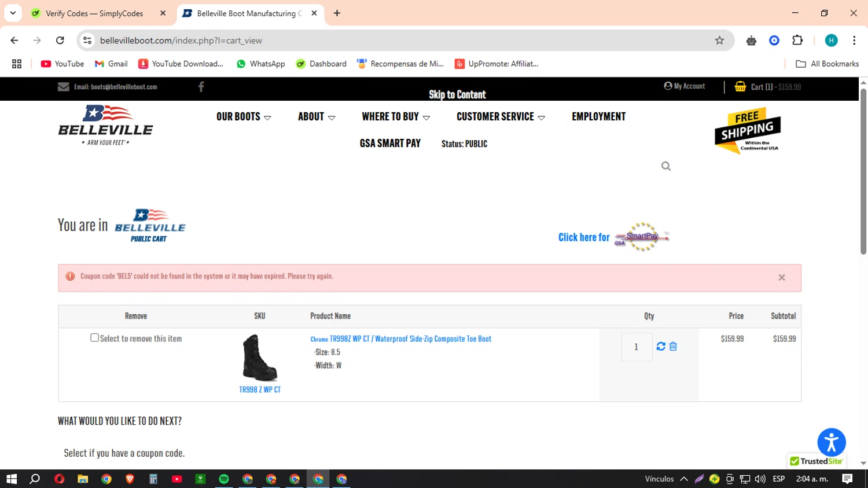Expand the WHERE TO BUY dropdown menu
Screen dimensions: 868x488
point(396,117)
